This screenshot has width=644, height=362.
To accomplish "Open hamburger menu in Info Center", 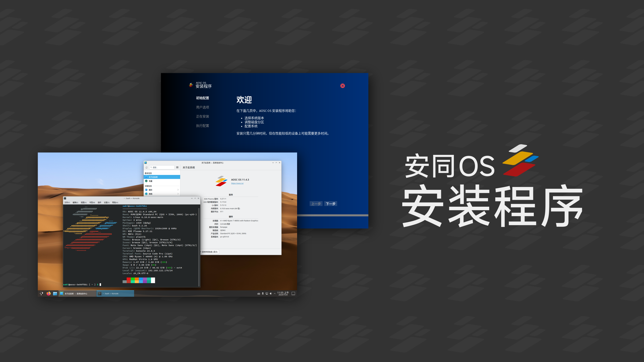I will [177, 167].
